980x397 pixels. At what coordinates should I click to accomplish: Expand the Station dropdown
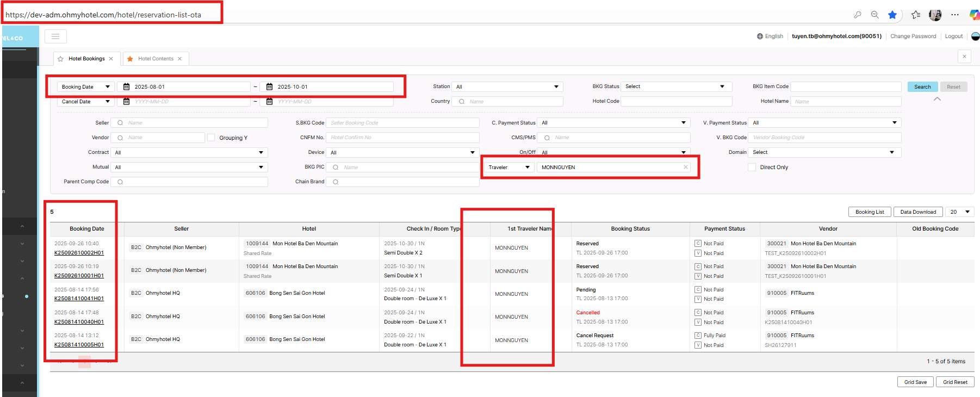click(507, 87)
